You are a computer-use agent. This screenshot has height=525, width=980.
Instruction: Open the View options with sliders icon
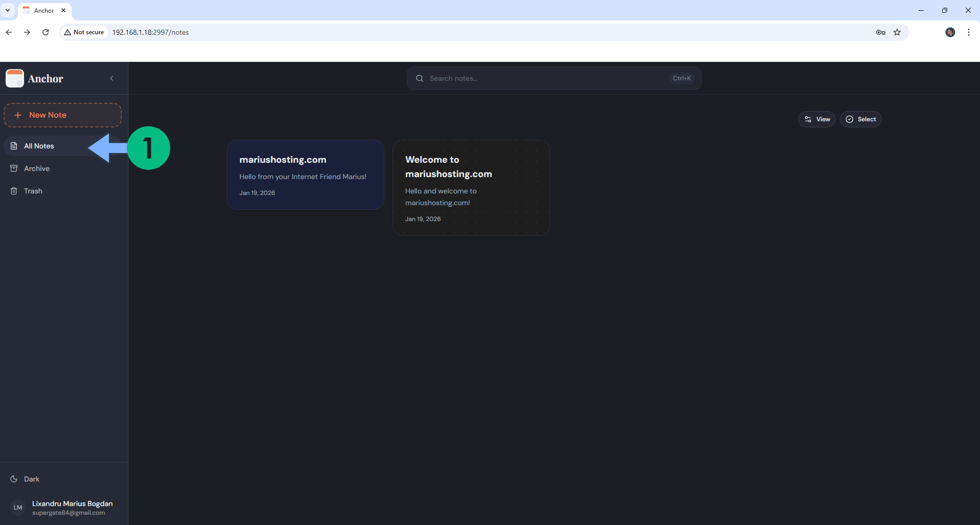(x=808, y=119)
